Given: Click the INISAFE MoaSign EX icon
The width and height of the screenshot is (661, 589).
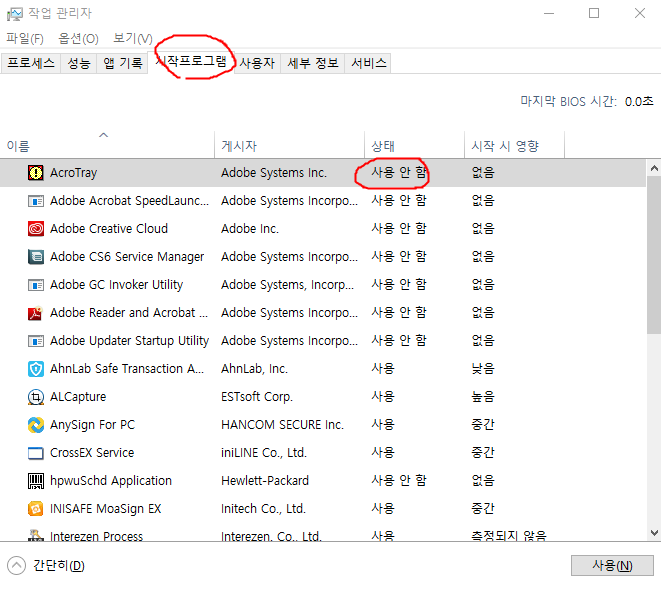Looking at the screenshot, I should tap(36, 509).
